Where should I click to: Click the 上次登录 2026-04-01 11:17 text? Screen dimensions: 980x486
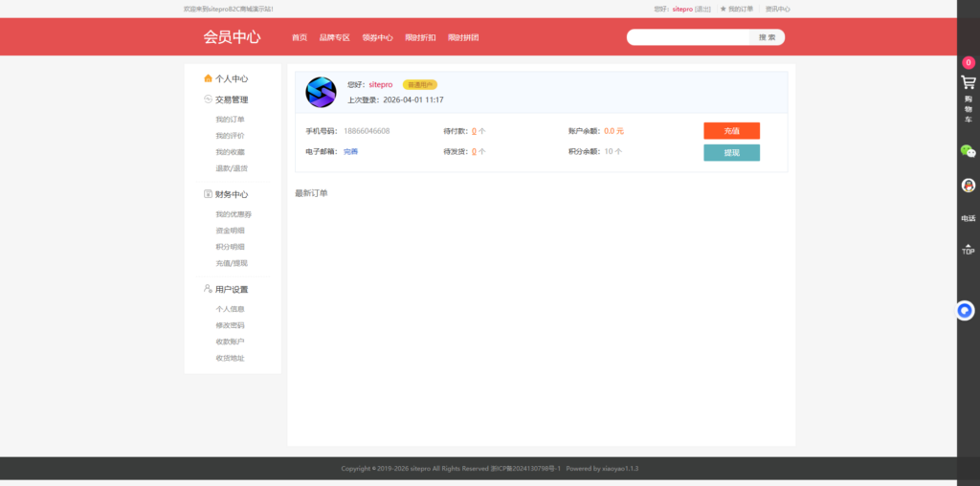point(395,99)
